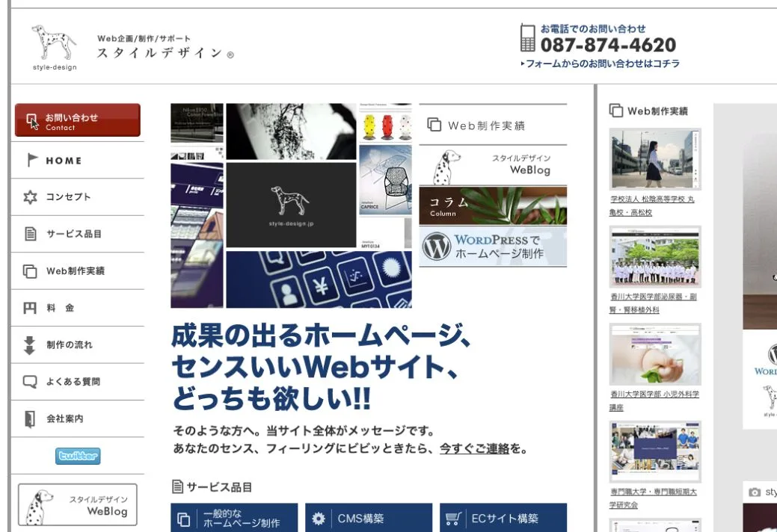The width and height of the screenshot is (777, 532).
Task: Open the CMS構築 button
Action: pos(369,518)
